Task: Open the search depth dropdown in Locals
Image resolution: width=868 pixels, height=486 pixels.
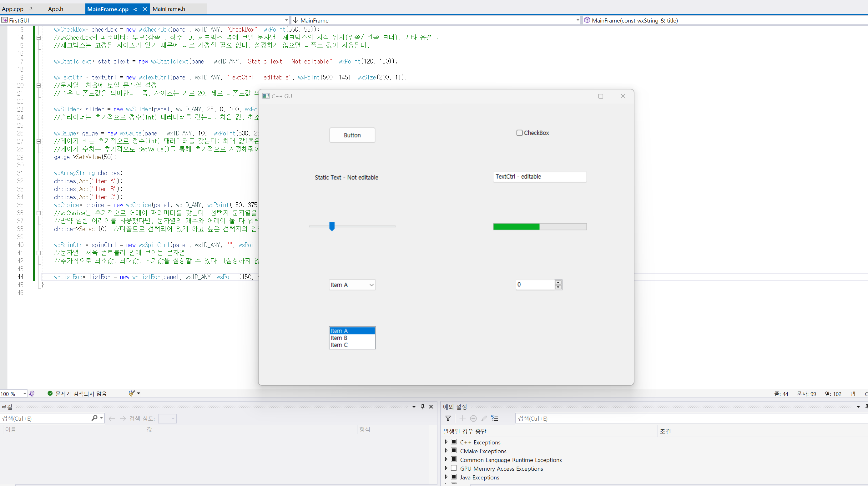Action: pos(168,418)
